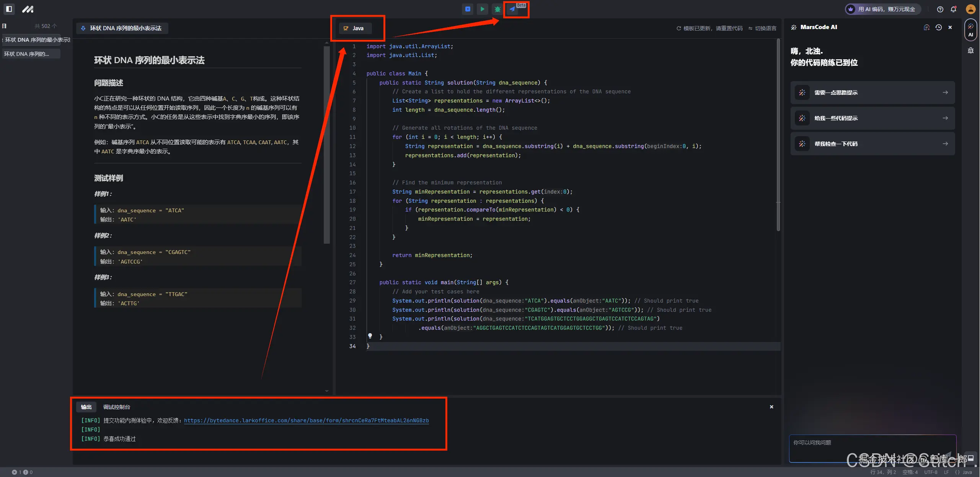980x477 pixels.
Task: Click the paper-plane Submit icon
Action: tap(512, 9)
